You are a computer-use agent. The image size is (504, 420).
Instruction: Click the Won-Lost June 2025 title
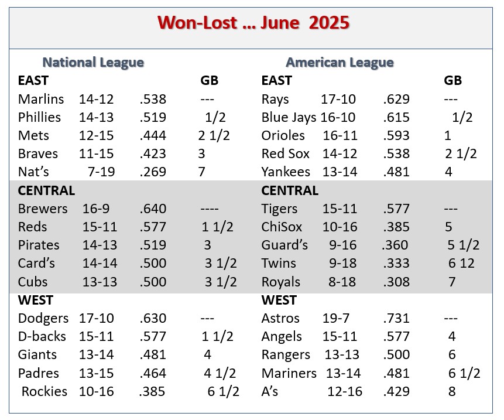tap(253, 23)
